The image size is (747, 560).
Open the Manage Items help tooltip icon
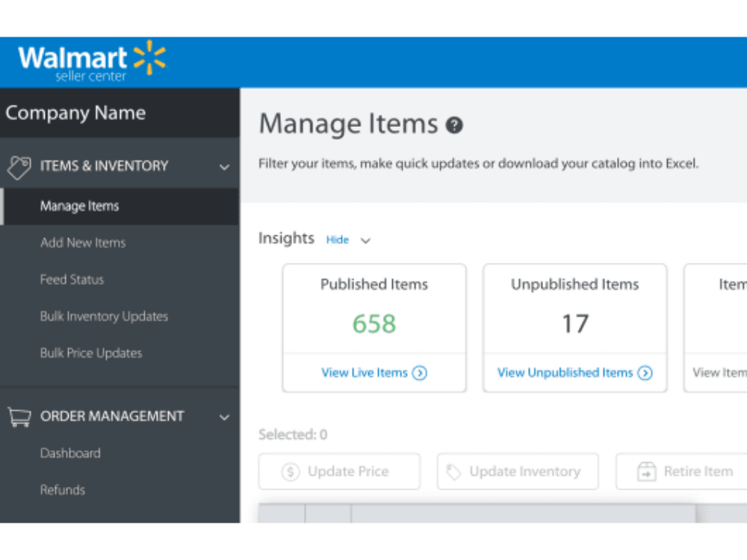pos(454,125)
